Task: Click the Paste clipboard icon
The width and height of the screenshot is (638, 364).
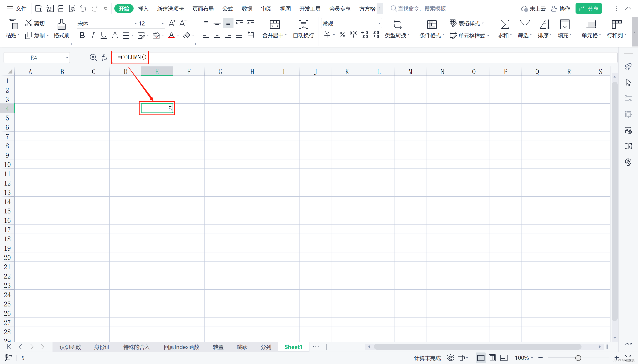Action: (x=13, y=24)
